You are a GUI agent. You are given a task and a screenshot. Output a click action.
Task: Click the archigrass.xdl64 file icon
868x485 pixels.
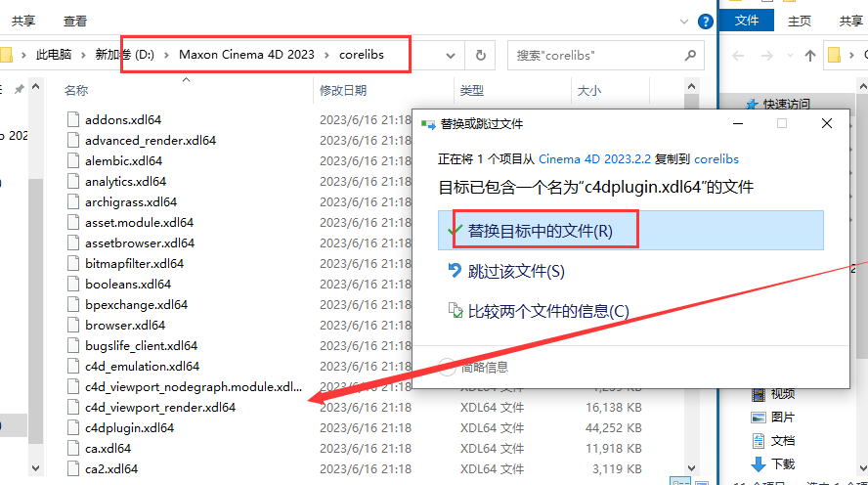(x=73, y=201)
